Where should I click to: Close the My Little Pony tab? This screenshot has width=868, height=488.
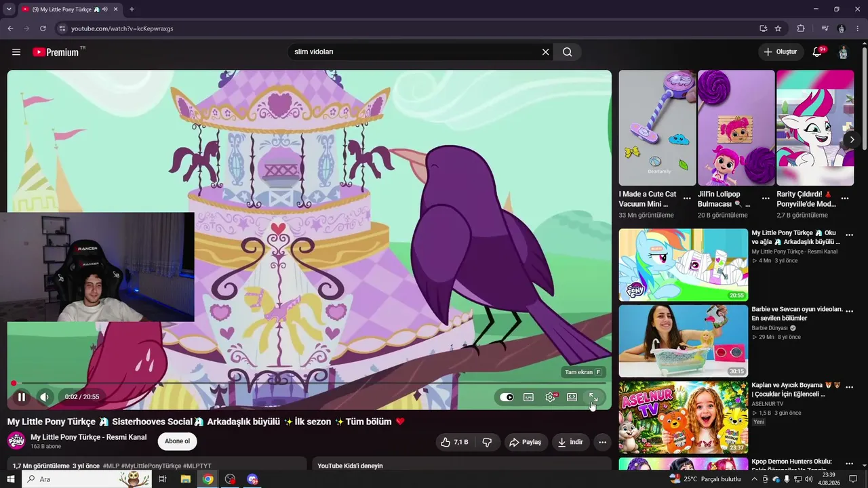(115, 9)
